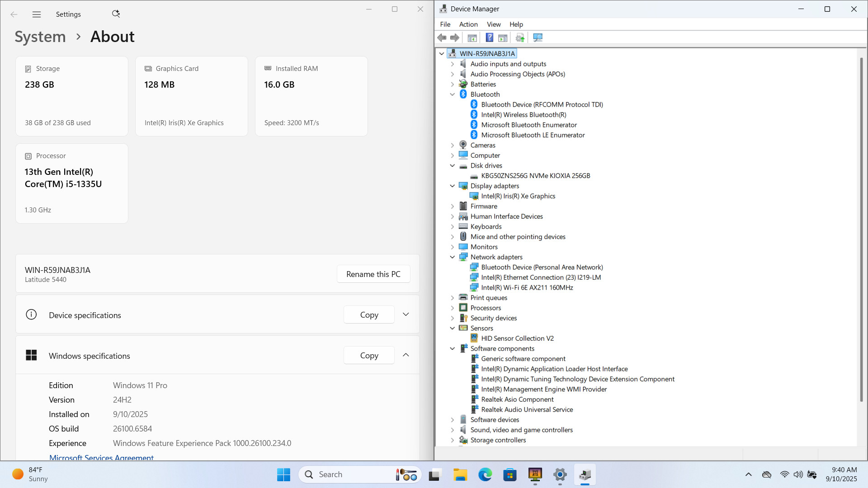This screenshot has height=488, width=868.
Task: Click the taskbar Search box
Action: [360, 474]
